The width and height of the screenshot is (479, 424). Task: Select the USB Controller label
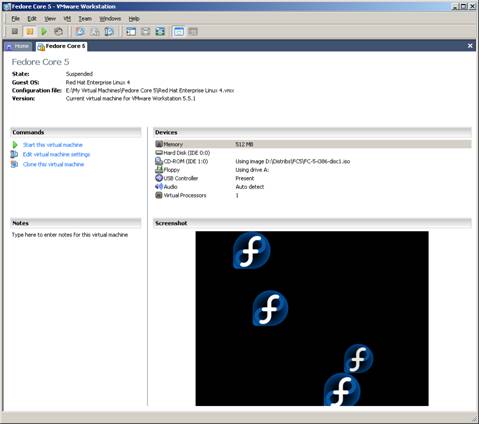[x=181, y=178]
